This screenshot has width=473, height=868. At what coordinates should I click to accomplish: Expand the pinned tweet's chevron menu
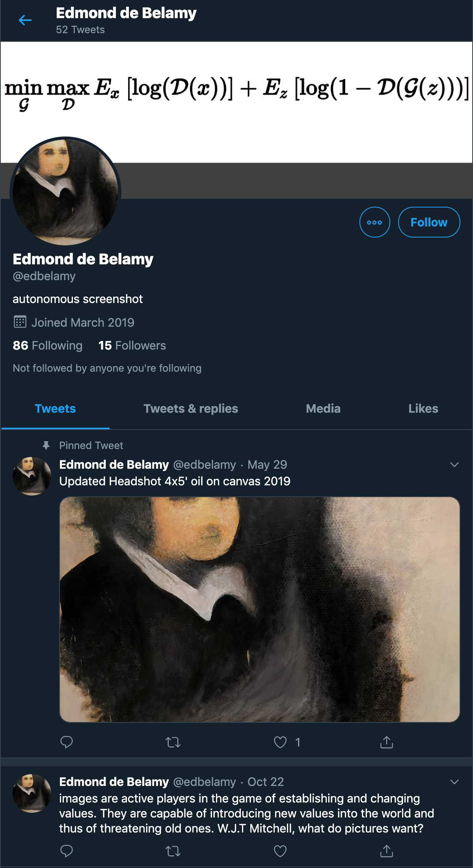454,464
